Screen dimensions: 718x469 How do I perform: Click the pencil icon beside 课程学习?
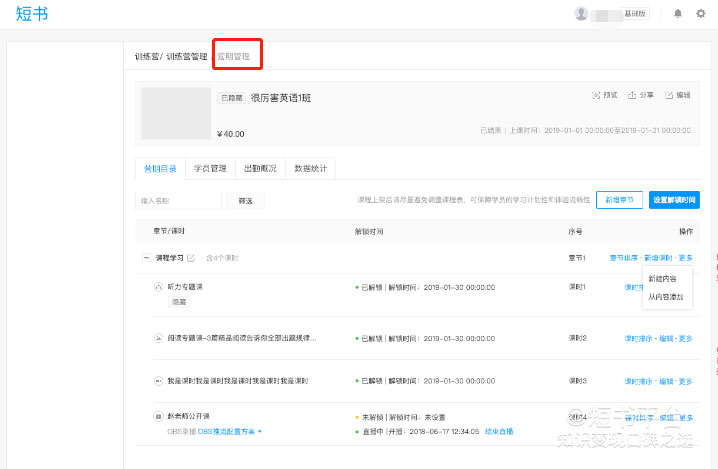[191, 258]
